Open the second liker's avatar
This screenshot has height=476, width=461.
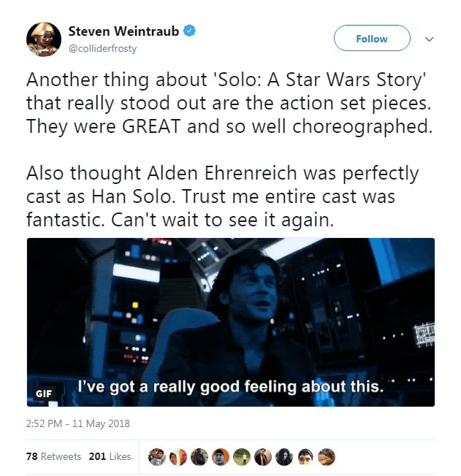(178, 457)
